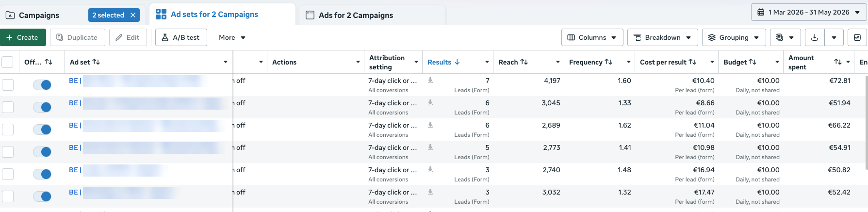Open Cost per result column caret
The height and width of the screenshot is (212, 868).
[712, 62]
